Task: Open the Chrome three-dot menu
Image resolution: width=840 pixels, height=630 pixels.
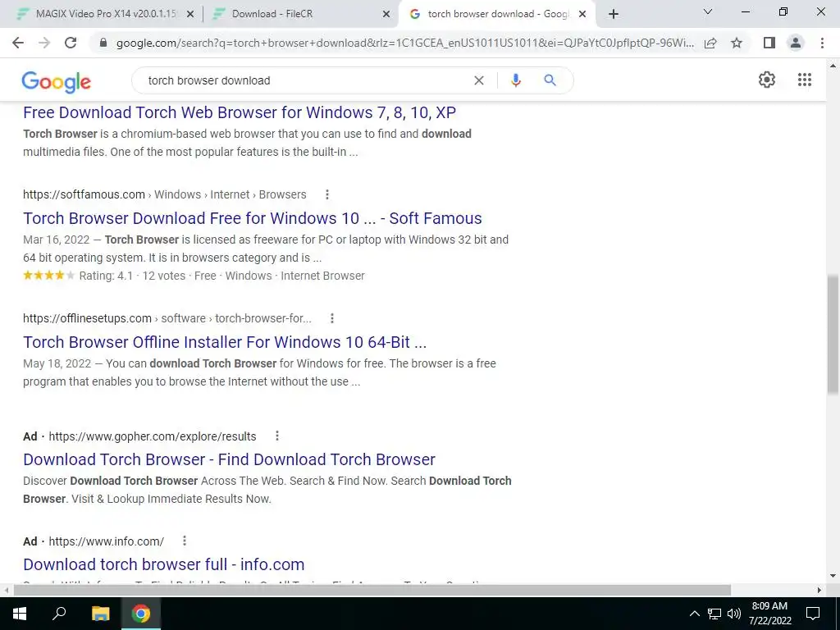Action: 822,43
